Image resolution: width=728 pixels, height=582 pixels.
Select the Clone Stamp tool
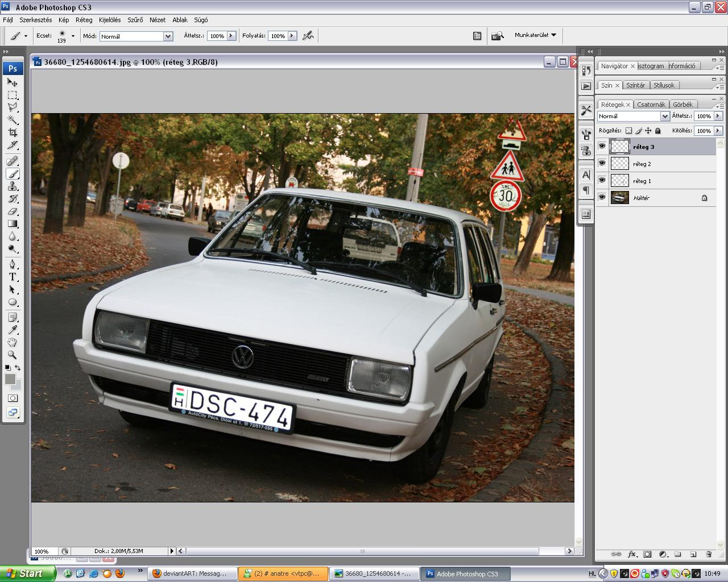(x=13, y=186)
